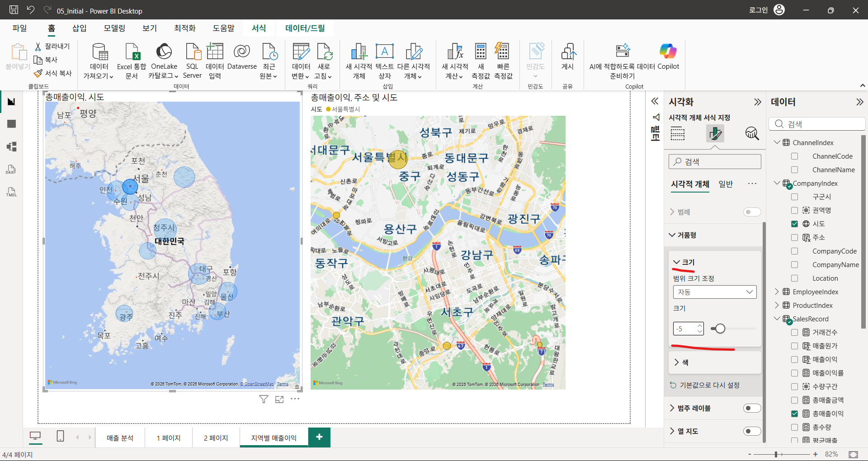The width and height of the screenshot is (868, 461).
Task: Switch to the 매출 분석 page tab
Action: (120, 438)
